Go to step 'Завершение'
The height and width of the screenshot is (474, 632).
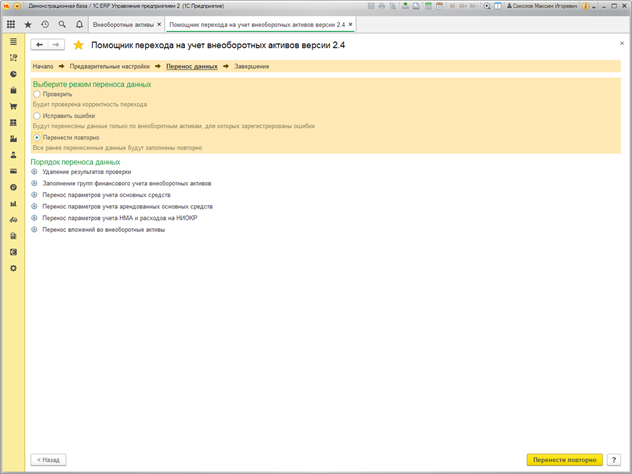(252, 66)
